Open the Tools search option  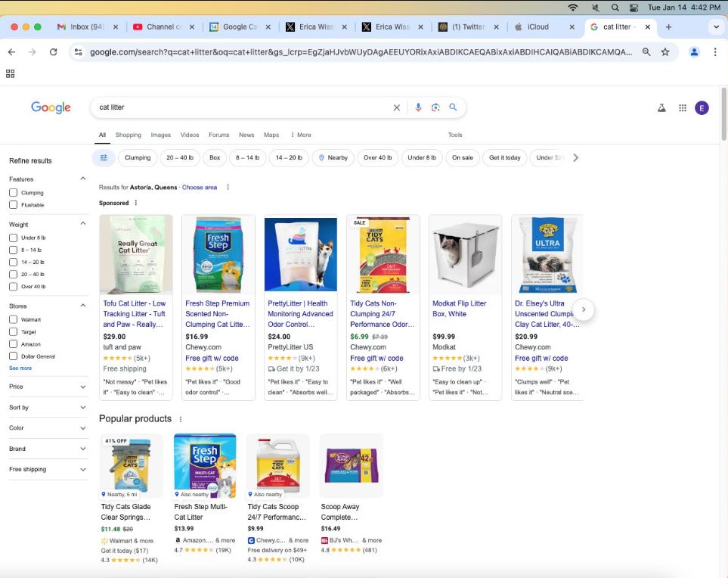coord(454,135)
